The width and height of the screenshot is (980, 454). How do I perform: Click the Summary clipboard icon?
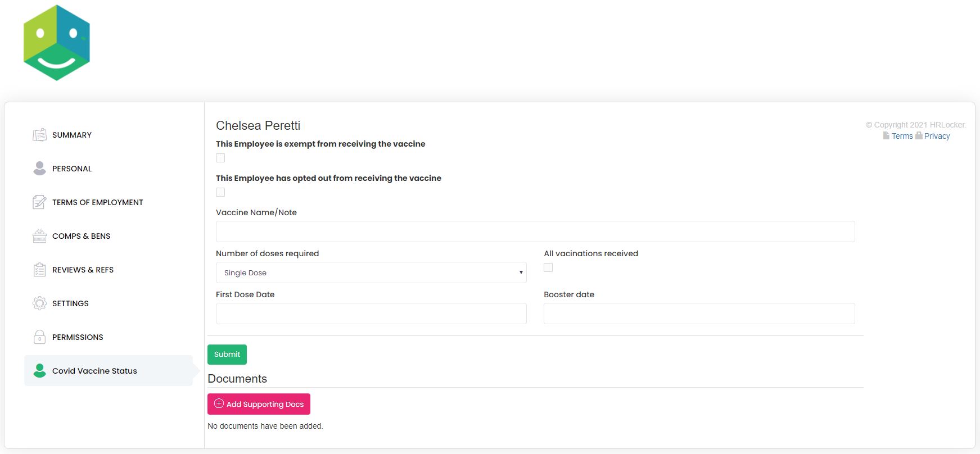pos(39,135)
